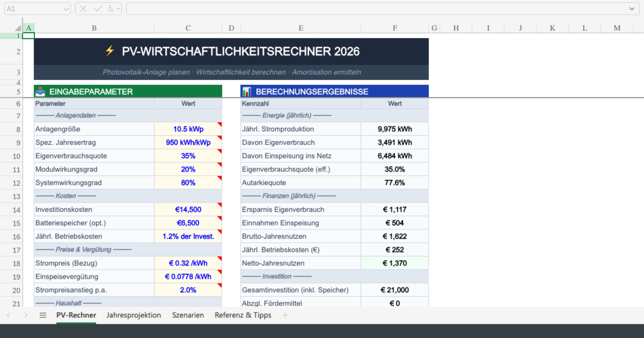Click the Anlagengröße label cell

pos(94,129)
